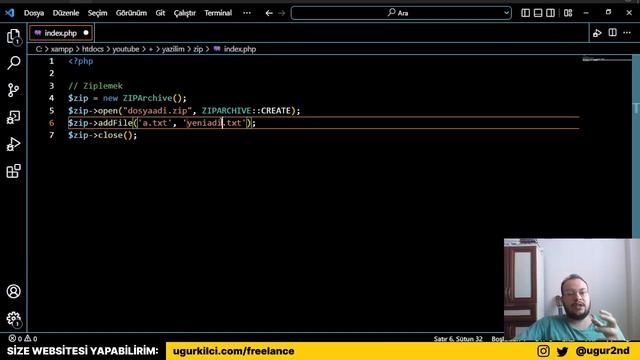This screenshot has width=640, height=360.
Task: Open the Düzenle menu
Action: pyautogui.click(x=66, y=13)
